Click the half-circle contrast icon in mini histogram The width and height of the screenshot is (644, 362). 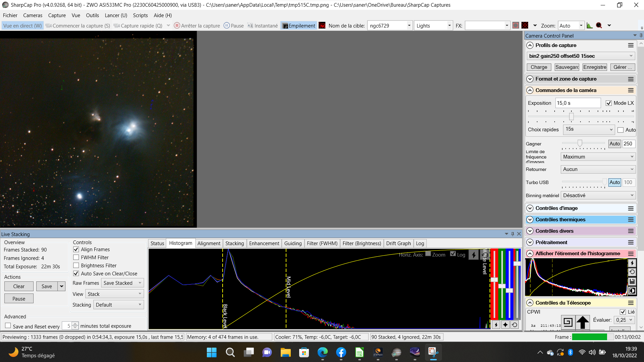coord(632,291)
